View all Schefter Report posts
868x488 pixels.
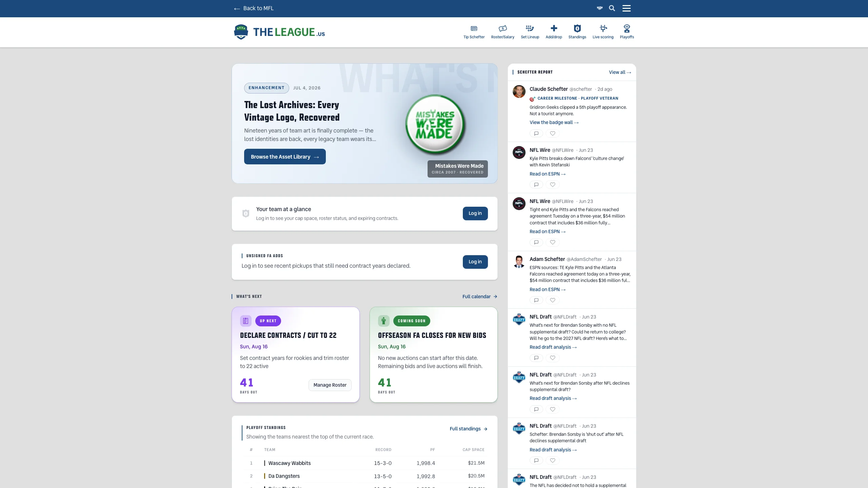tap(620, 72)
